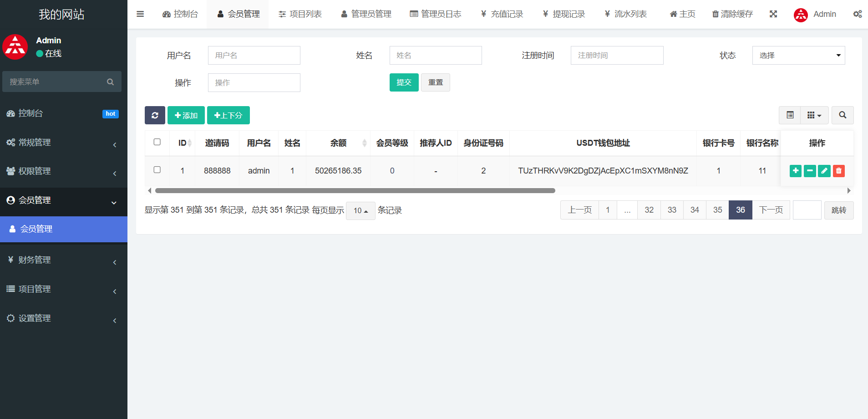Click the fullscreen expand icon in top bar
Viewport: 868px width, 419px height.
[x=773, y=14]
